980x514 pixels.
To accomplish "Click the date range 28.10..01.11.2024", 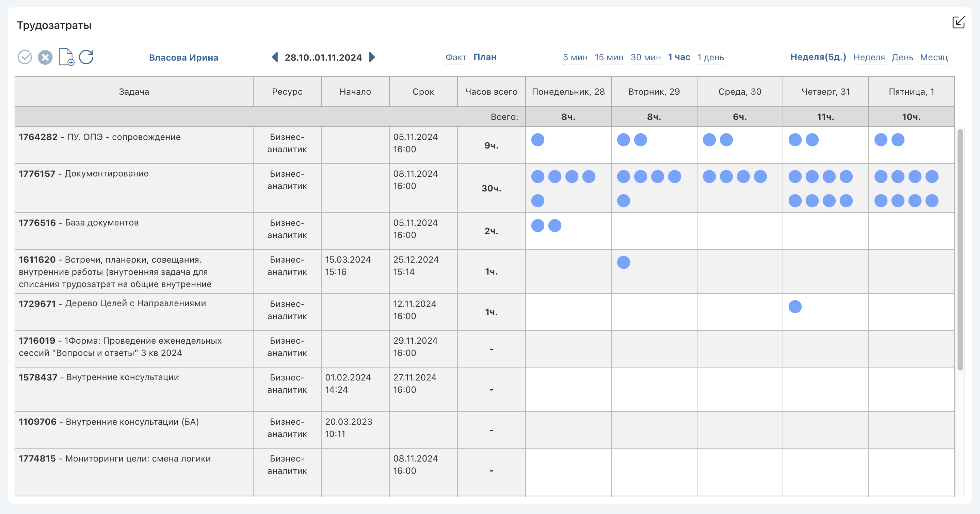I will click(x=323, y=58).
